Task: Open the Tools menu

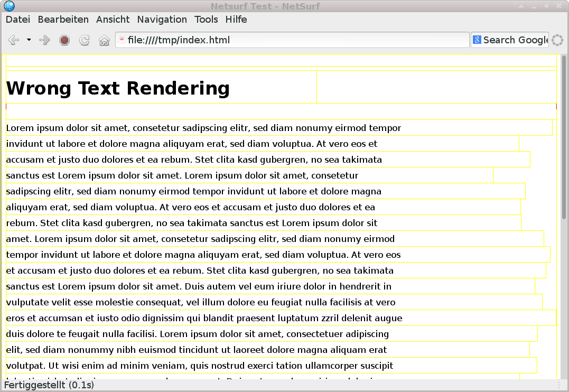Action: coord(206,20)
